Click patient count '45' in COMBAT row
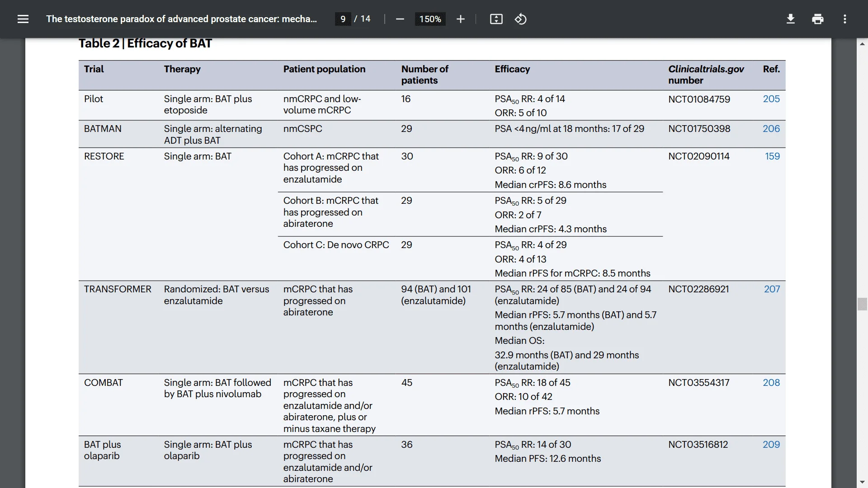Image resolution: width=868 pixels, height=488 pixels. click(407, 383)
